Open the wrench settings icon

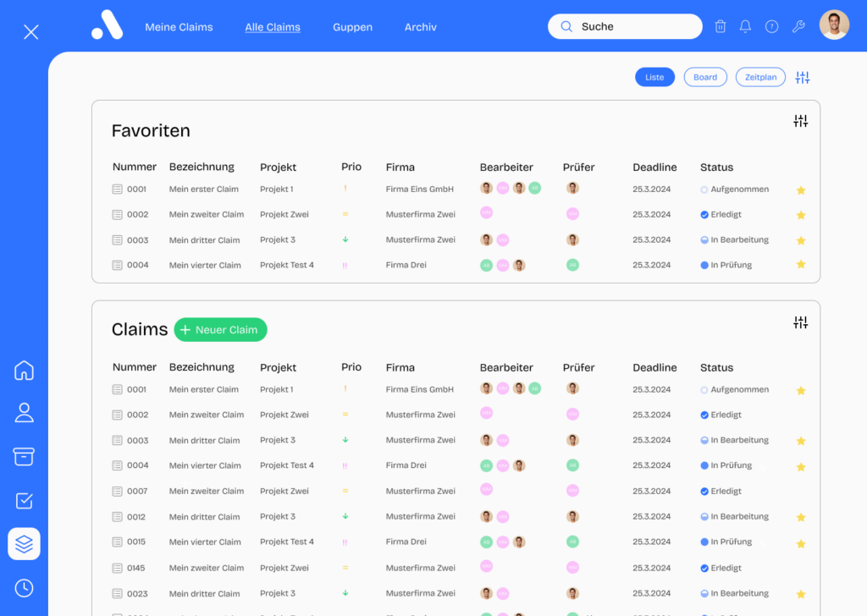coord(798,26)
